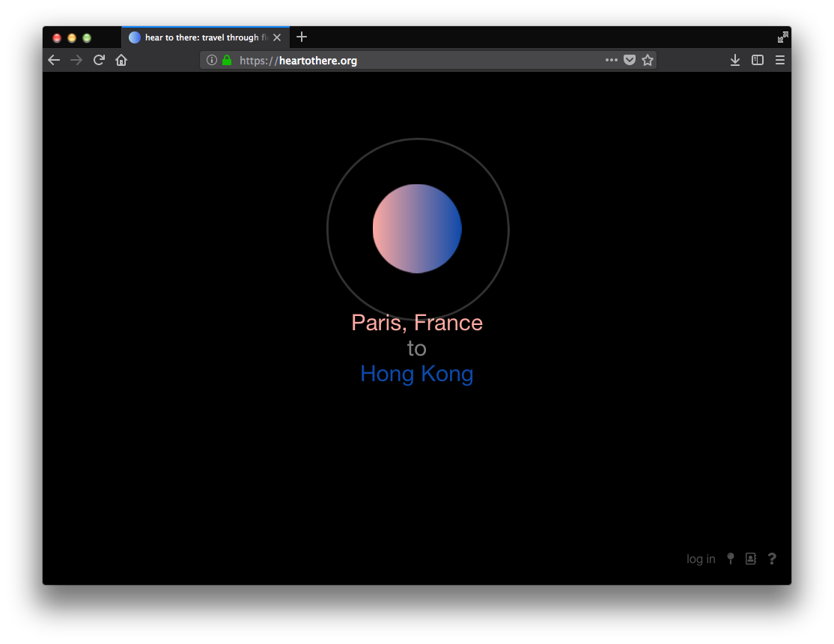
Task: Select the Paris, France origin label
Action: (x=417, y=323)
